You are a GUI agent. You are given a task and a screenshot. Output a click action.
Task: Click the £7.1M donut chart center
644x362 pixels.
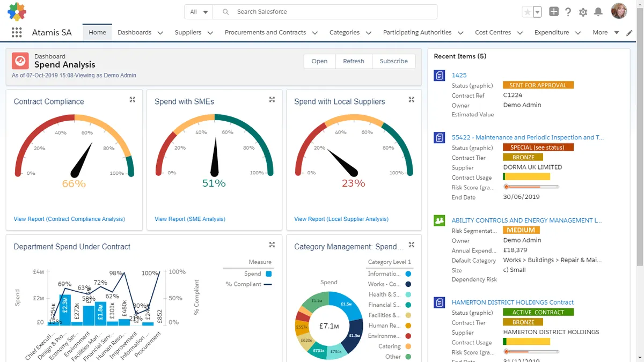click(x=329, y=326)
